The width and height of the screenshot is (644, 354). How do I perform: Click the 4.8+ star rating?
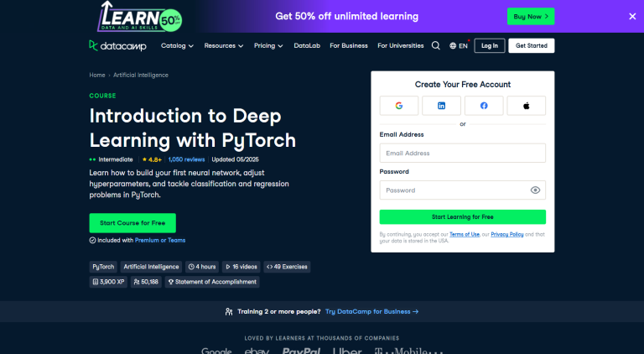click(152, 159)
